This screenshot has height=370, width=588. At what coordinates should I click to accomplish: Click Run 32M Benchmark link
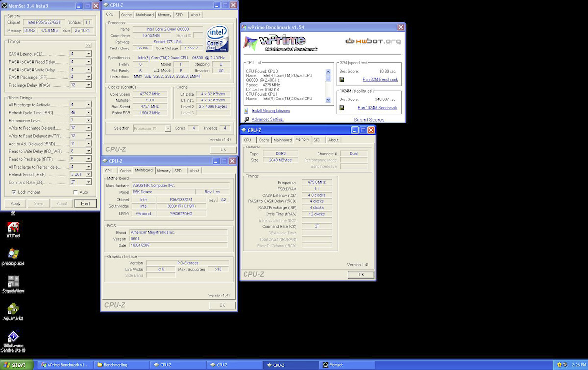[380, 79]
